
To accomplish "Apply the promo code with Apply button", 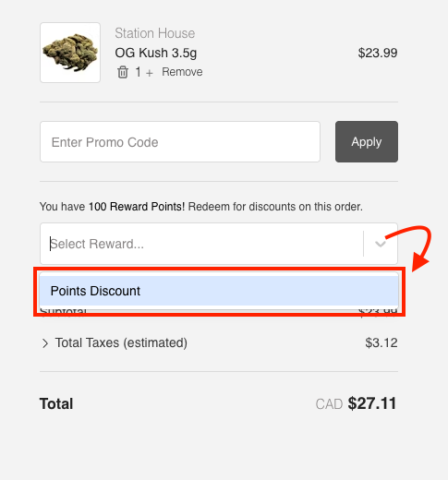I will [x=367, y=141].
